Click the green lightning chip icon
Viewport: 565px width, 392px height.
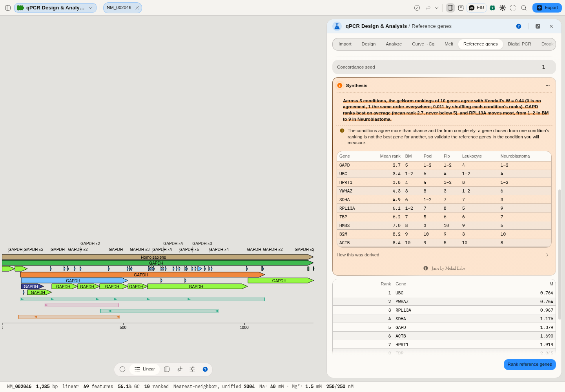pyautogui.click(x=492, y=8)
